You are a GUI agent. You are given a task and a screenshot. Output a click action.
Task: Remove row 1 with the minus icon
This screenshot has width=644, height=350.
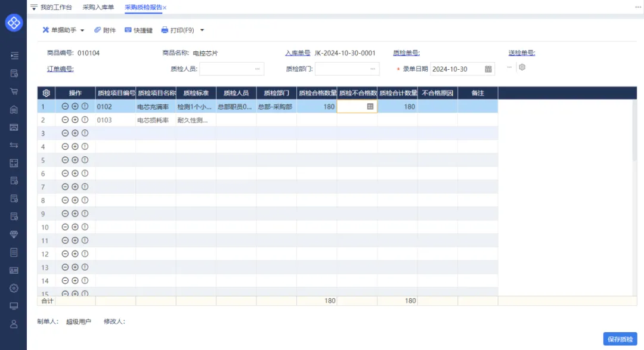[65, 106]
